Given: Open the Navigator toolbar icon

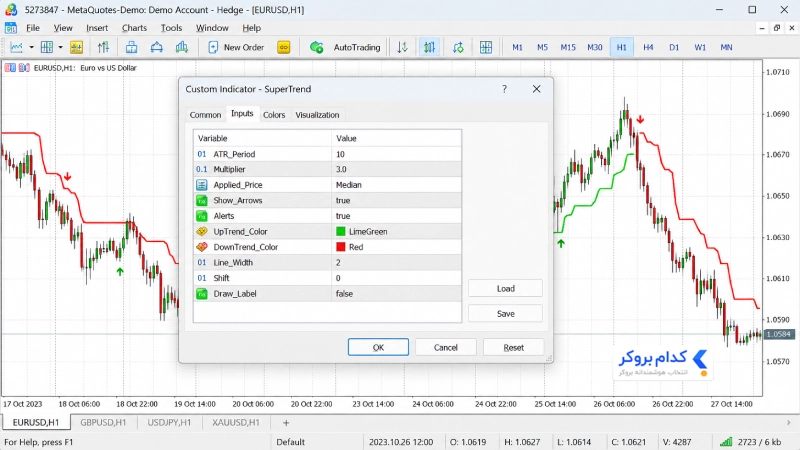Looking at the screenshot, I should 132,47.
